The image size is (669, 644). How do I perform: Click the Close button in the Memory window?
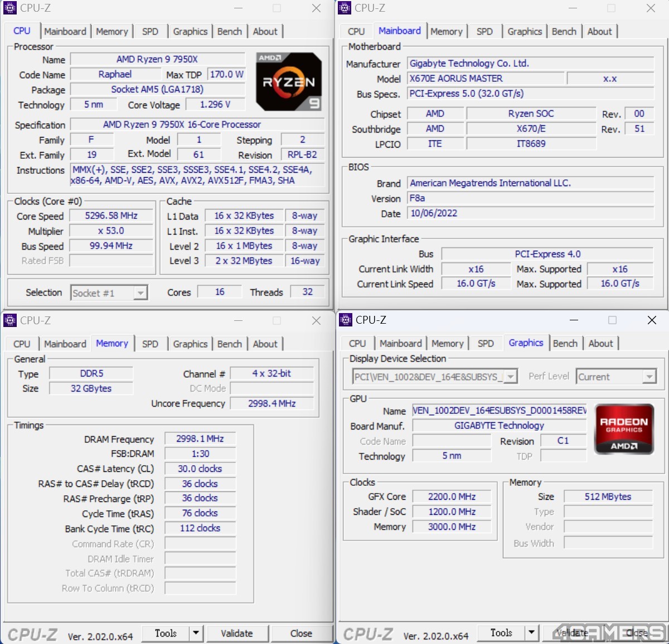click(301, 633)
